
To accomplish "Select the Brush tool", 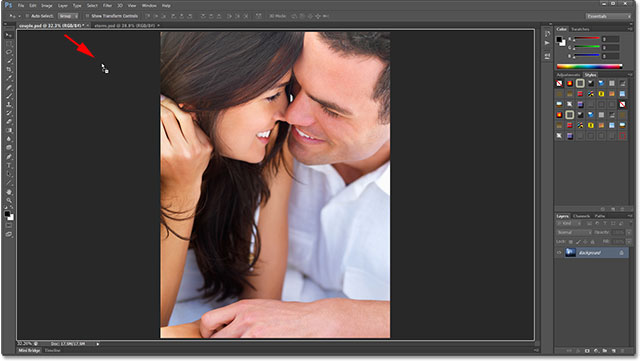I will click(x=9, y=96).
